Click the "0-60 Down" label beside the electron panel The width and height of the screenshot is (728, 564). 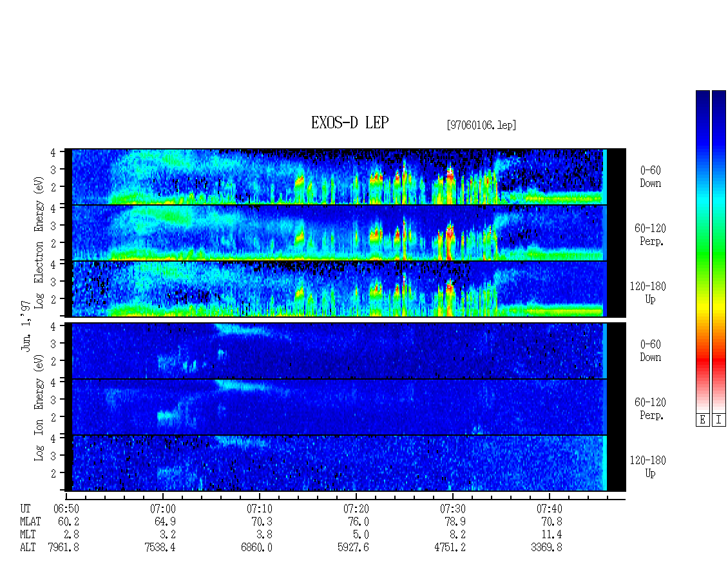(651, 177)
